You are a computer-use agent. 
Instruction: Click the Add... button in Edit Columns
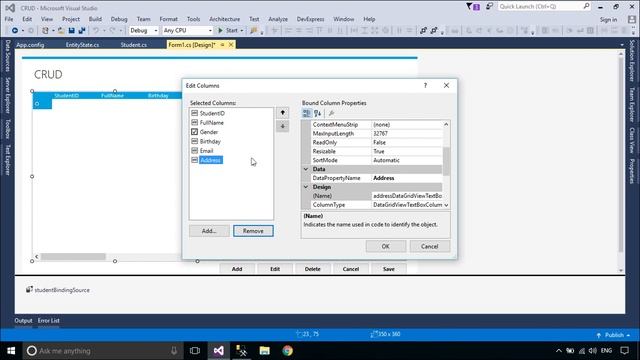[209, 231]
